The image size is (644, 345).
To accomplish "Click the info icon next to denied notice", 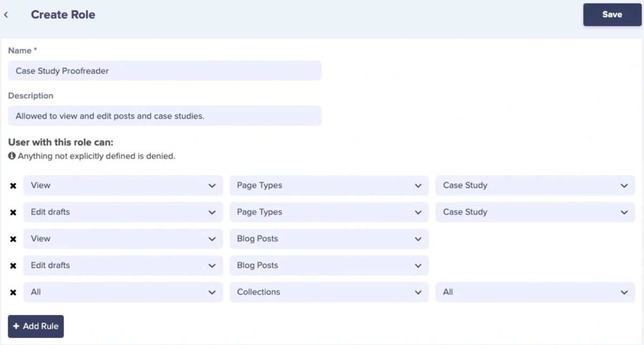I will 12,156.
